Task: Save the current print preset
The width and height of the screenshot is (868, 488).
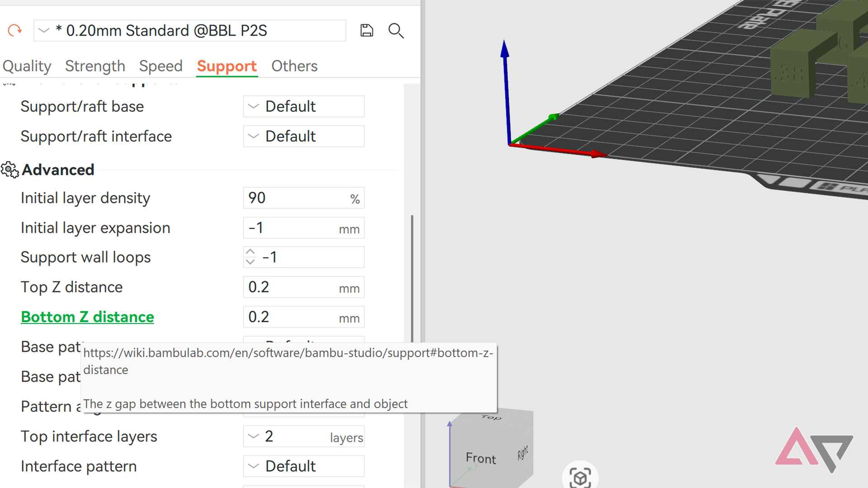Action: click(367, 30)
